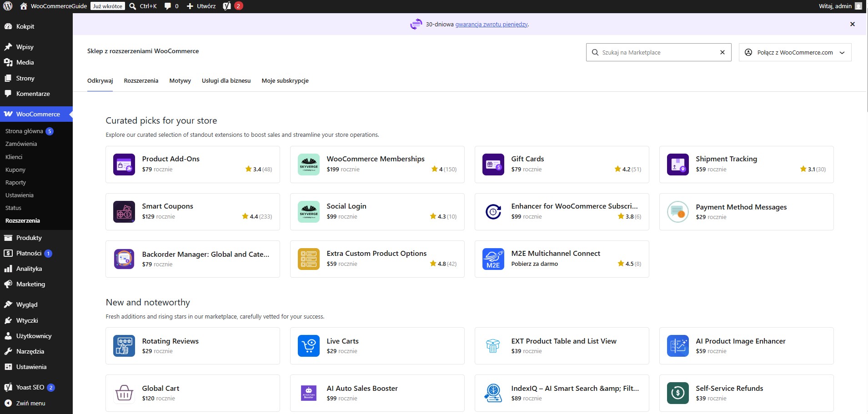
Task: Click the Social Login SkyVerge icon
Action: (x=309, y=212)
